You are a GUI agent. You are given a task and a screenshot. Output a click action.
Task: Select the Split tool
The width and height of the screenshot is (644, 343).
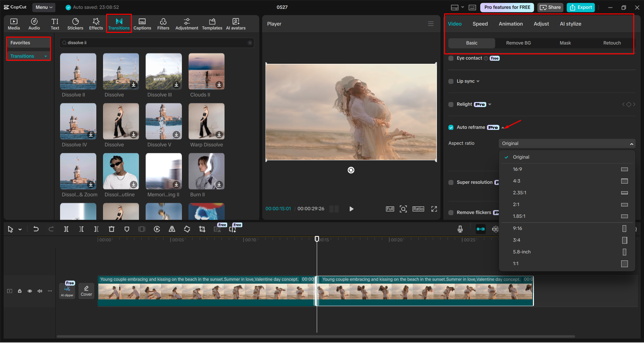(x=66, y=229)
